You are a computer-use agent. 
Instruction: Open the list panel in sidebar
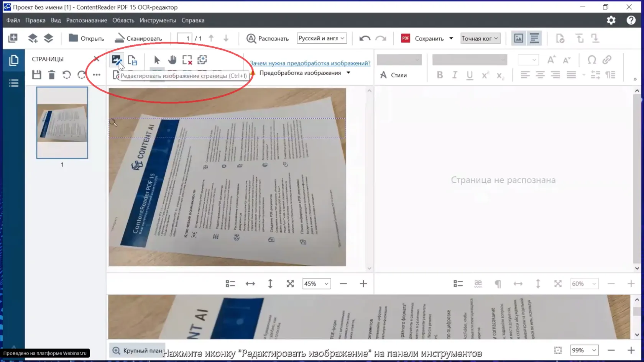tap(14, 83)
